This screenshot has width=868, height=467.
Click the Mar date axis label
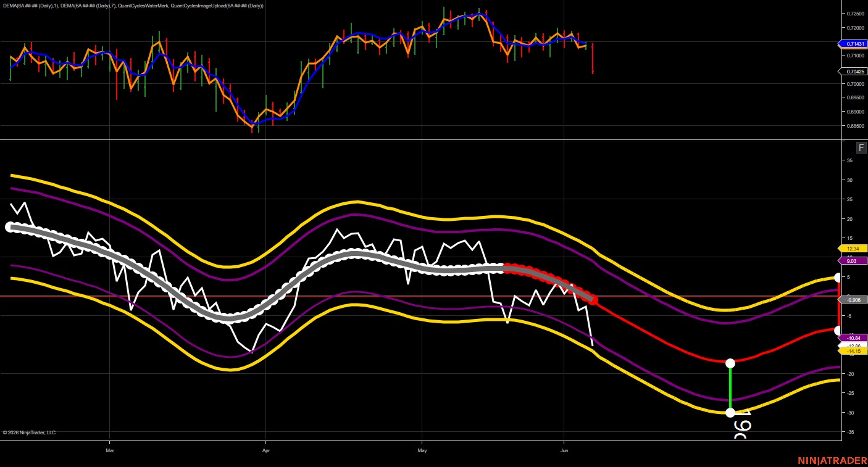click(x=110, y=451)
